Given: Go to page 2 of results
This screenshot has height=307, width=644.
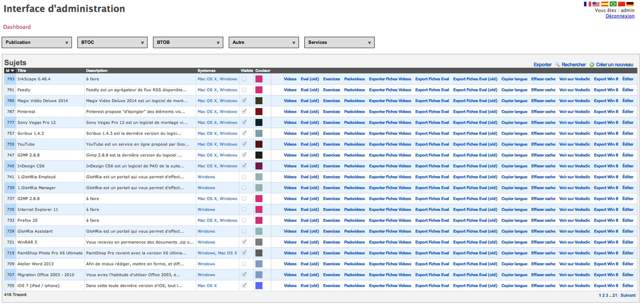Looking at the screenshot, I should pos(603,295).
